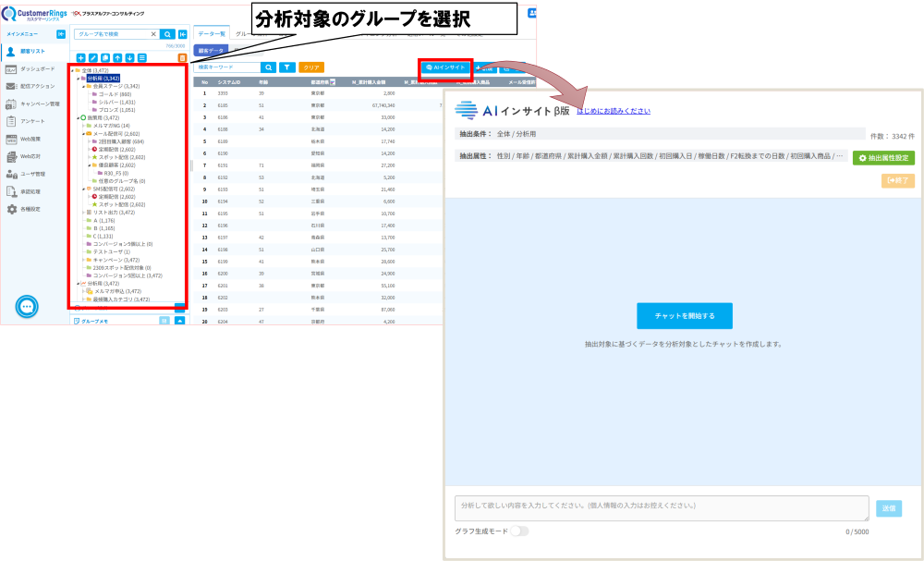Open the filter funnel button
This screenshot has height=561, width=924.
pyautogui.click(x=287, y=67)
